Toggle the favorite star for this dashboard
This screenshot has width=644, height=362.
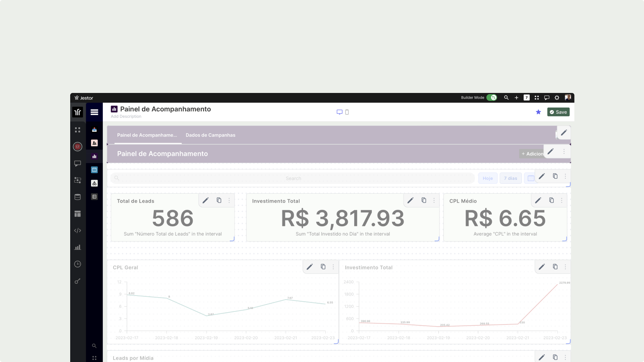(538, 112)
